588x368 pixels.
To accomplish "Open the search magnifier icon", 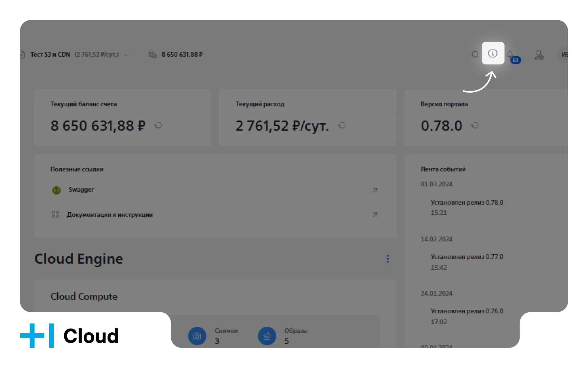I will (x=475, y=54).
